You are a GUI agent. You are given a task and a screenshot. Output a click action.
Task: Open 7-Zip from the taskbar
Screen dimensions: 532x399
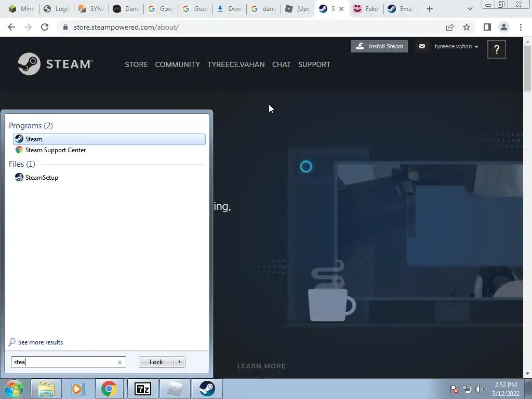pos(142,389)
